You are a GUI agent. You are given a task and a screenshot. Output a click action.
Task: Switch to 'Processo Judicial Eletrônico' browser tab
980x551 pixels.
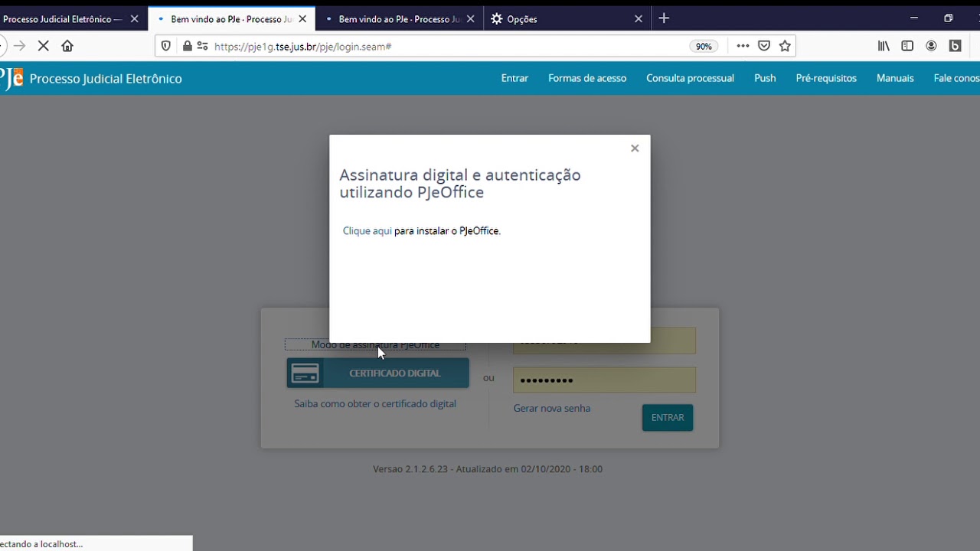click(x=63, y=19)
